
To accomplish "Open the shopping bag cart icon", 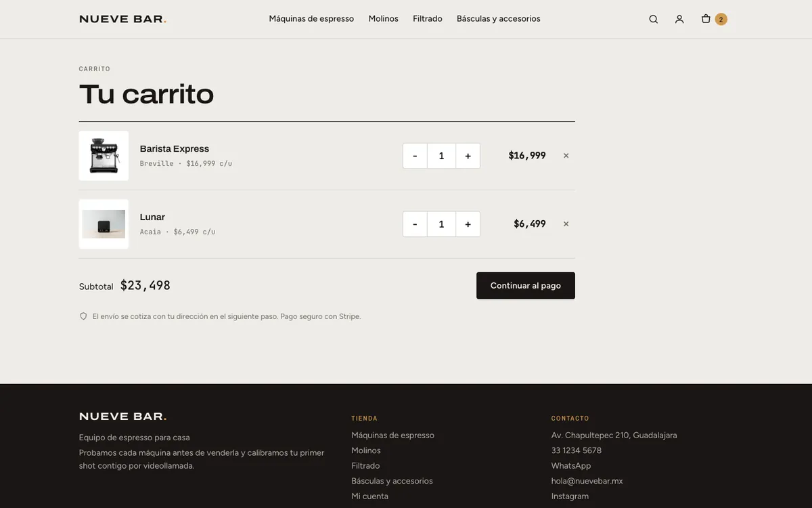I will [706, 19].
